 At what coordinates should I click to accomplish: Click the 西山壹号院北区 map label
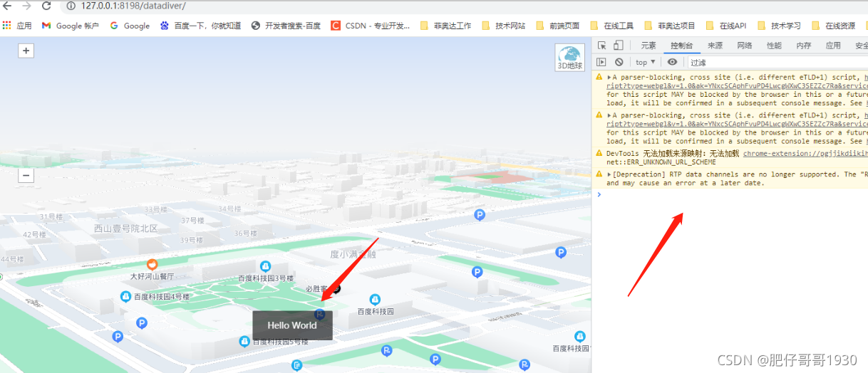pyautogui.click(x=125, y=228)
